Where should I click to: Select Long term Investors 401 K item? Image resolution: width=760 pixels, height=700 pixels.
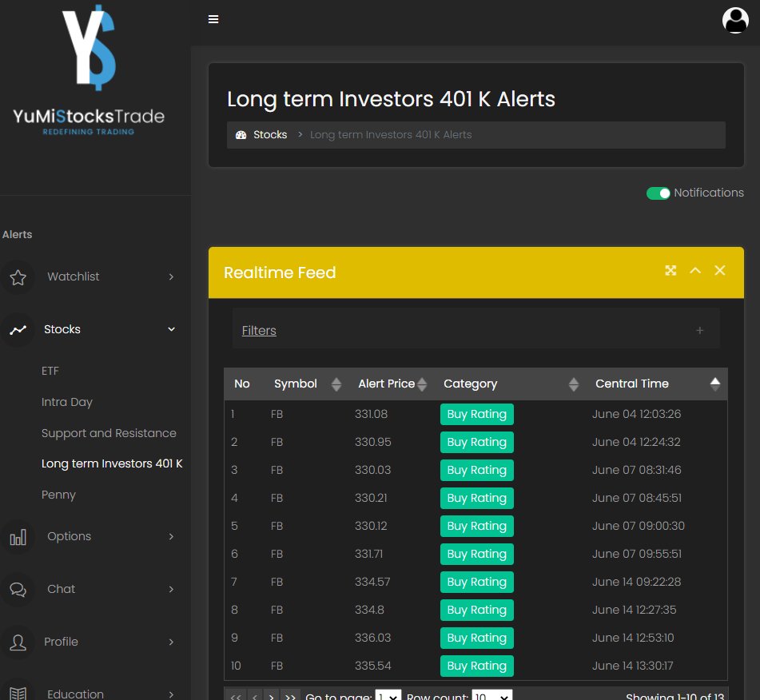pos(112,464)
